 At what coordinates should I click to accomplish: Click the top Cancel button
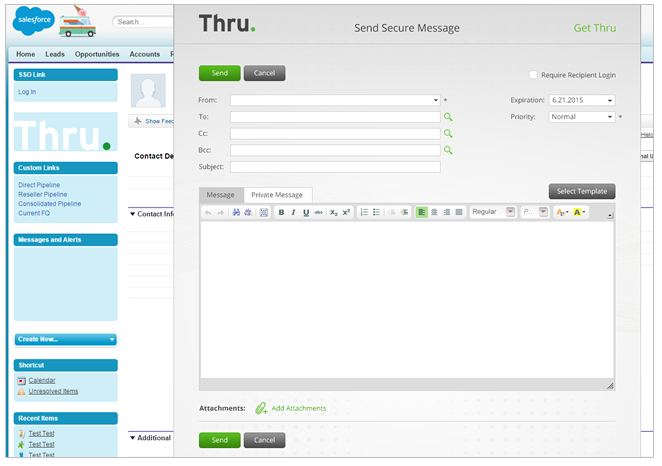265,73
